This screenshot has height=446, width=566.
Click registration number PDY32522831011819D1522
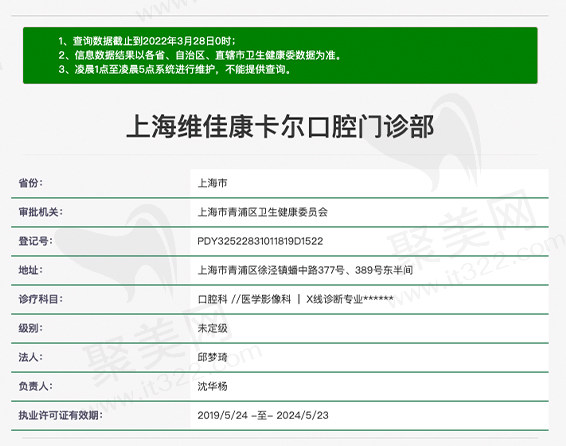tap(260, 241)
